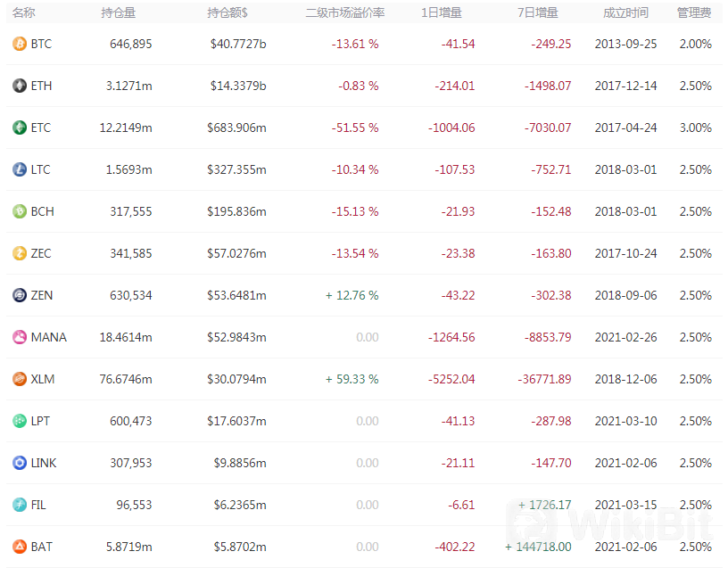This screenshot has width=728, height=568.
Task: Sort by 管理费 column header
Action: (694, 13)
